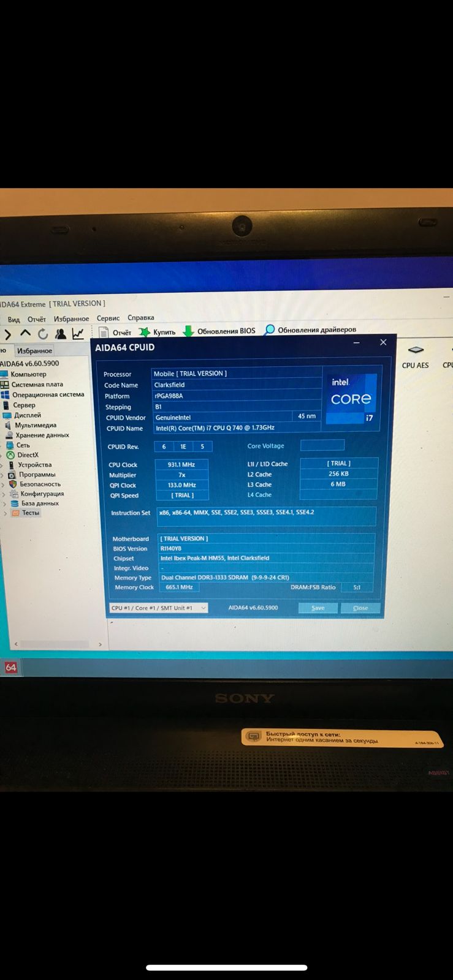This screenshot has width=453, height=980.
Task: Click the Отчёт report toolbar button
Action: pos(116,333)
